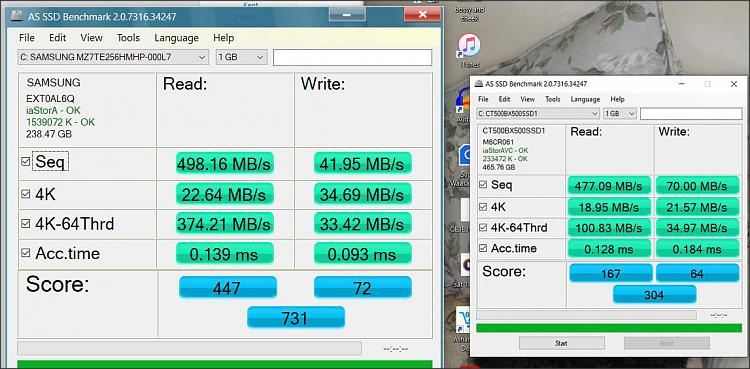The height and width of the screenshot is (369, 750).
Task: Click the iaStorA - OK driver text
Action: (53, 111)
